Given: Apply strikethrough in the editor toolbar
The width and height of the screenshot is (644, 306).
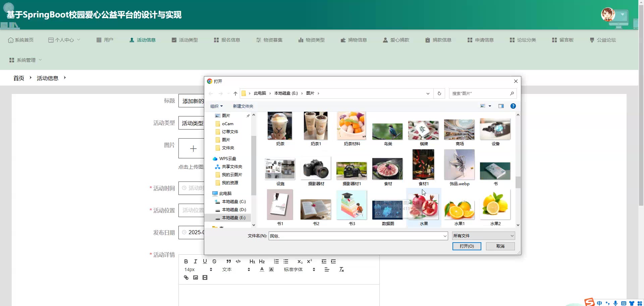Looking at the screenshot, I should [214, 261].
